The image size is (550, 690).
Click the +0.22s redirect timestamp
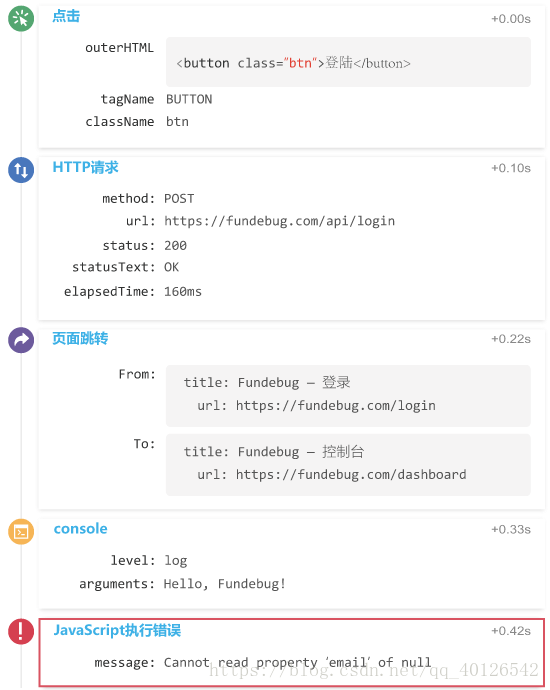click(511, 339)
